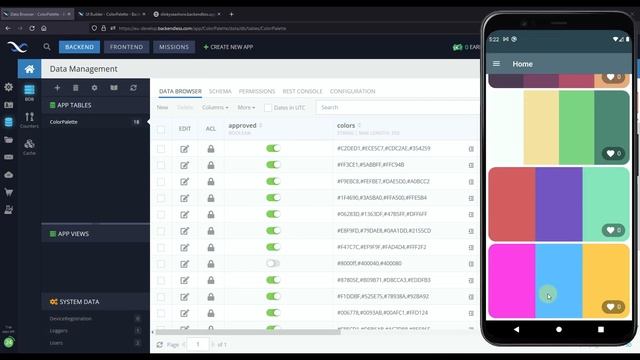Image resolution: width=640 pixels, height=360 pixels.
Task: Click CREATE NEW APP
Action: point(228,47)
